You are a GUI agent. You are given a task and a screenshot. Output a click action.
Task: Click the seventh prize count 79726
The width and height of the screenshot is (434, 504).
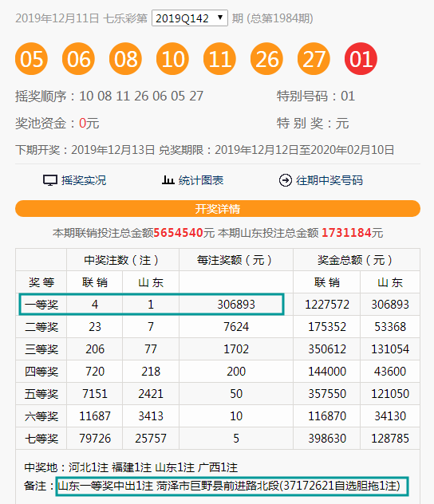(95, 439)
